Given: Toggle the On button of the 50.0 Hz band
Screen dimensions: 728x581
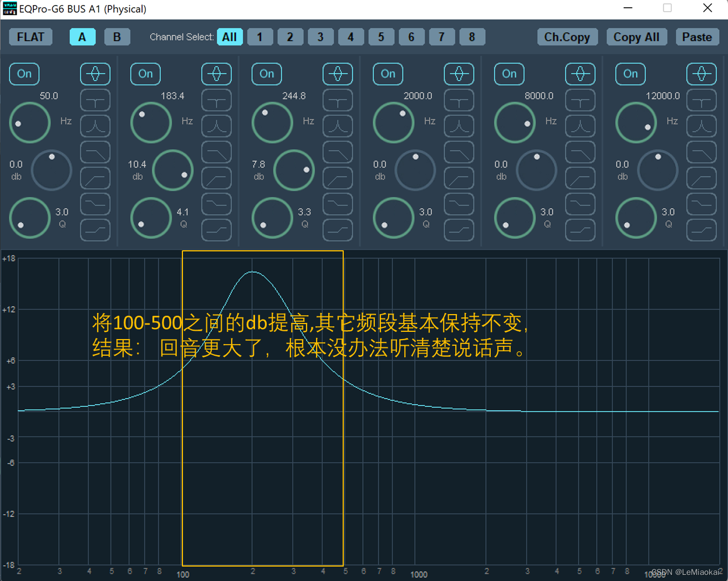Looking at the screenshot, I should pos(24,74).
